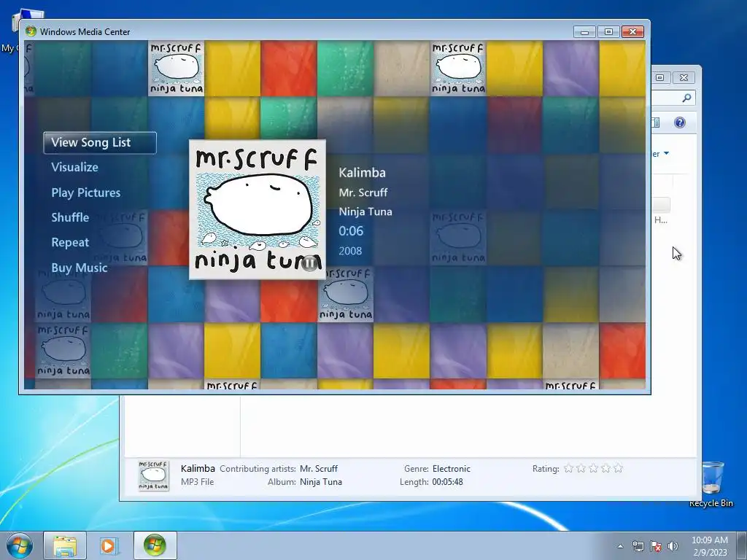Toggle Explorer preview pane icon
Screen dimensions: 747x560
656,122
